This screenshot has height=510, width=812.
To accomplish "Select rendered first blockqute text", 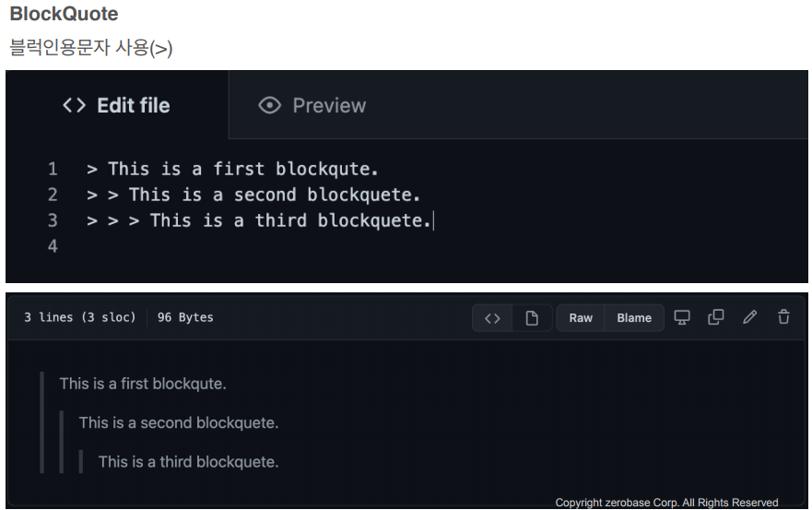I will click(x=143, y=384).
